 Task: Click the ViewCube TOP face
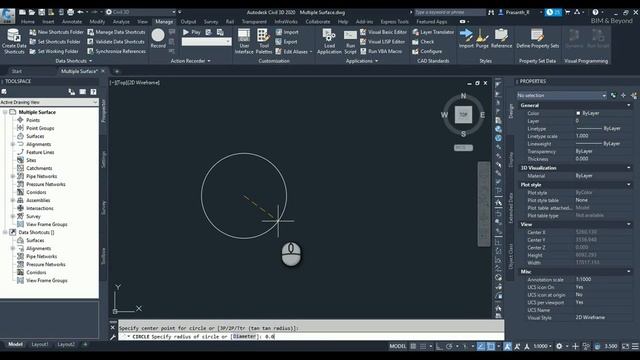click(463, 115)
